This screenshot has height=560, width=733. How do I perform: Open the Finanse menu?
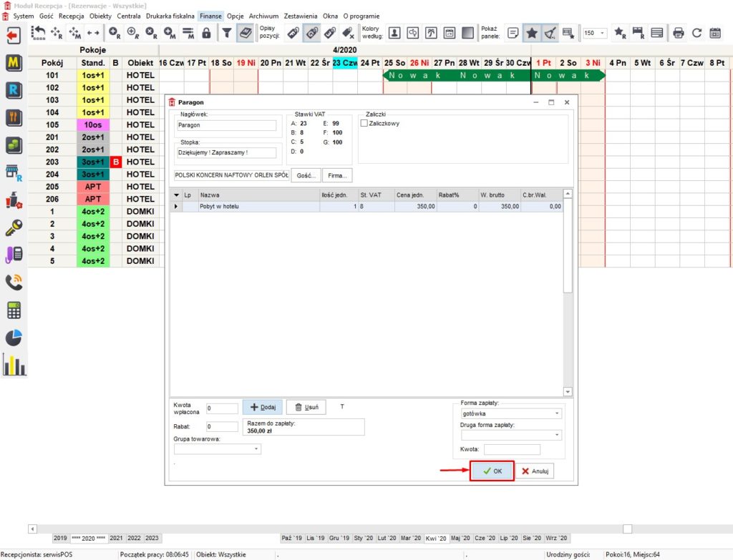point(210,16)
